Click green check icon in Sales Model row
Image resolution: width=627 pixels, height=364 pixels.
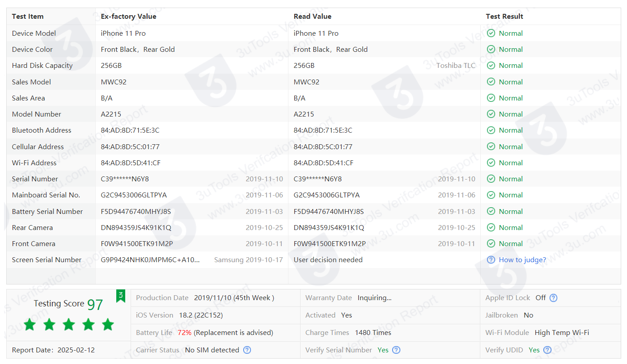point(491,82)
